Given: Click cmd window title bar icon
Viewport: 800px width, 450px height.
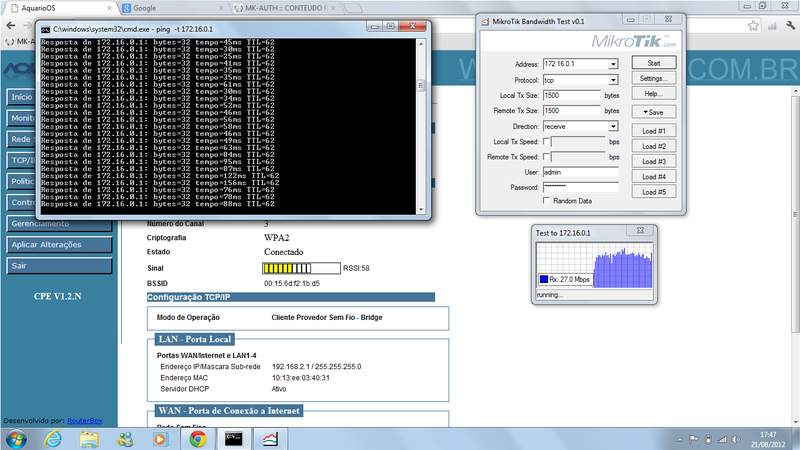Looking at the screenshot, I should 45,29.
